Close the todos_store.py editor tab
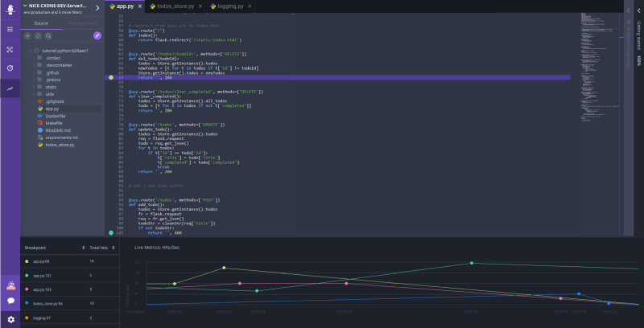Viewport: 644px width, 328px height. tap(200, 6)
